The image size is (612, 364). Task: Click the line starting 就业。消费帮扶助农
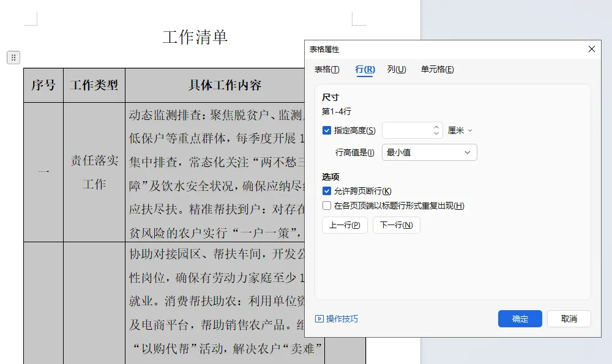217,301
